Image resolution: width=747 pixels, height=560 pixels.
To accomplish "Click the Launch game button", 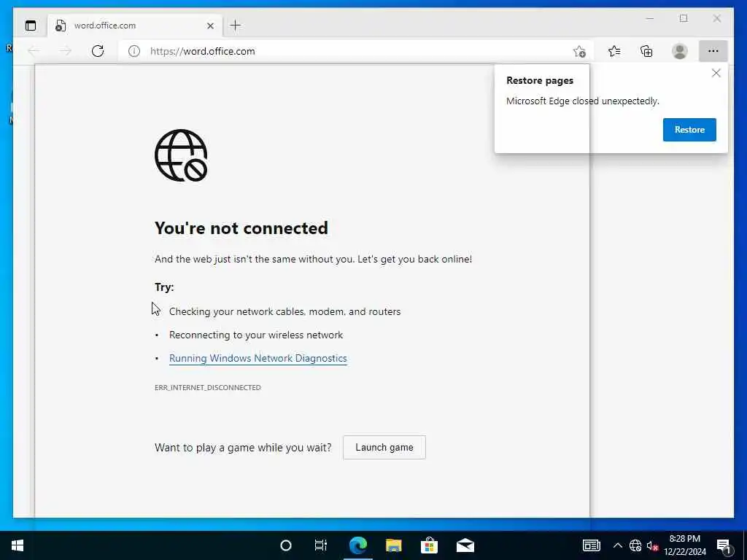I will pyautogui.click(x=384, y=447).
